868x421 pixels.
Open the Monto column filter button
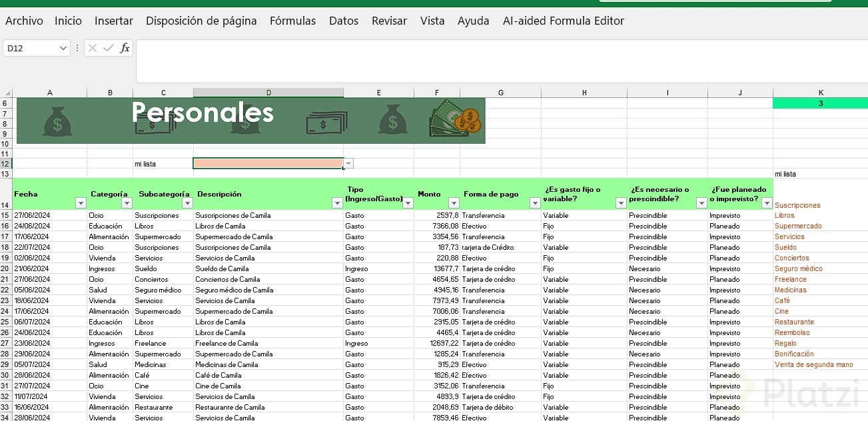click(x=454, y=203)
